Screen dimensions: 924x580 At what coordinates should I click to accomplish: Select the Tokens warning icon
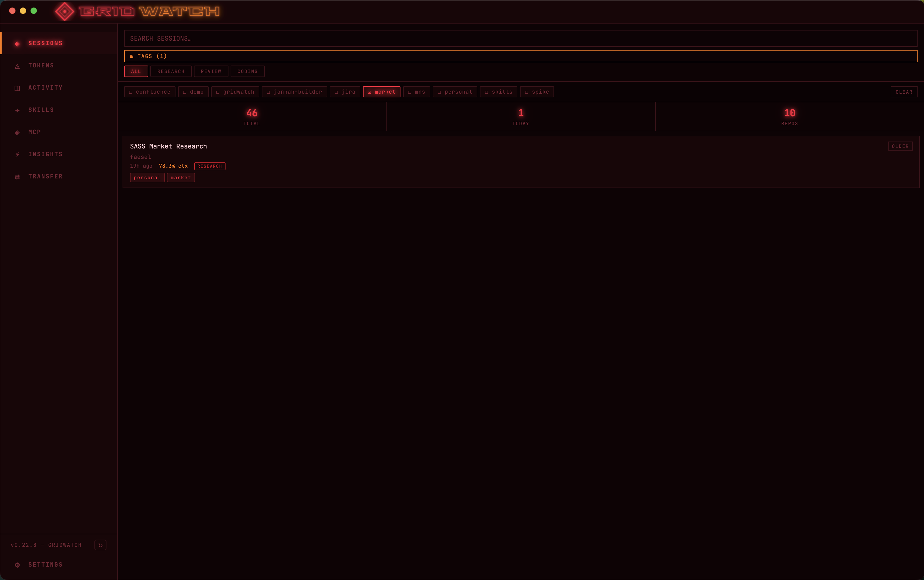(17, 66)
